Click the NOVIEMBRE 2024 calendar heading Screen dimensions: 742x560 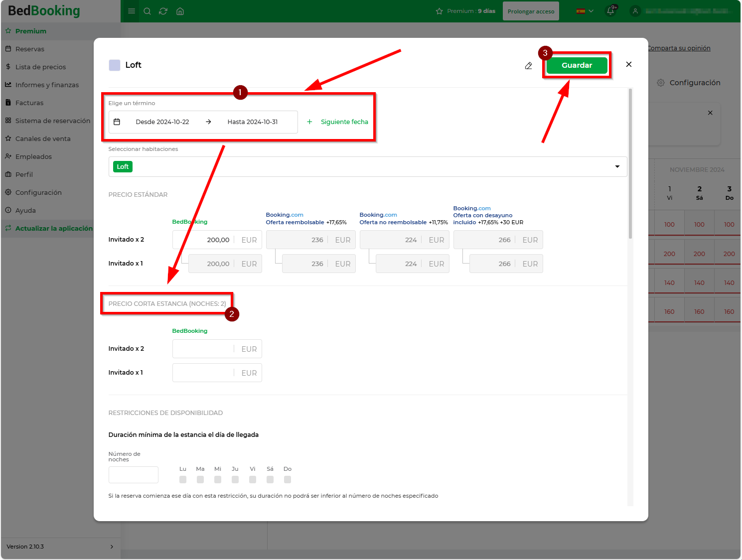tap(697, 170)
